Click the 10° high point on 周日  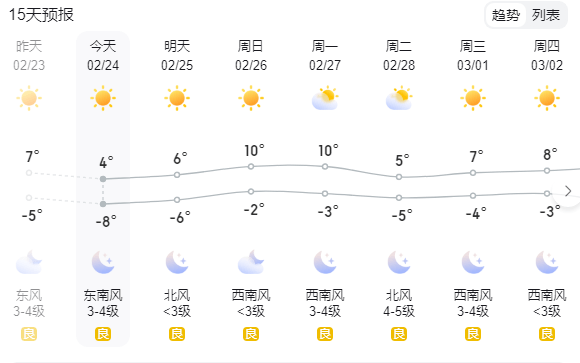[x=251, y=167]
